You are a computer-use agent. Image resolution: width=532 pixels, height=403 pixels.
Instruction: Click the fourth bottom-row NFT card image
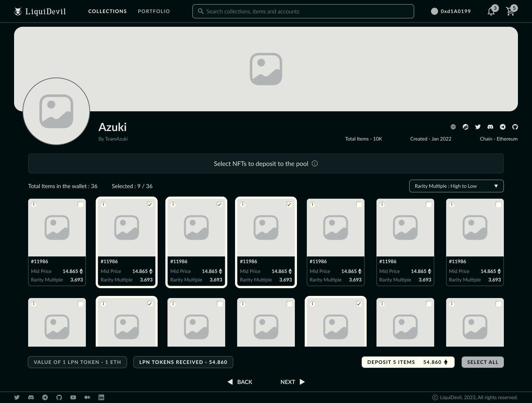(266, 322)
